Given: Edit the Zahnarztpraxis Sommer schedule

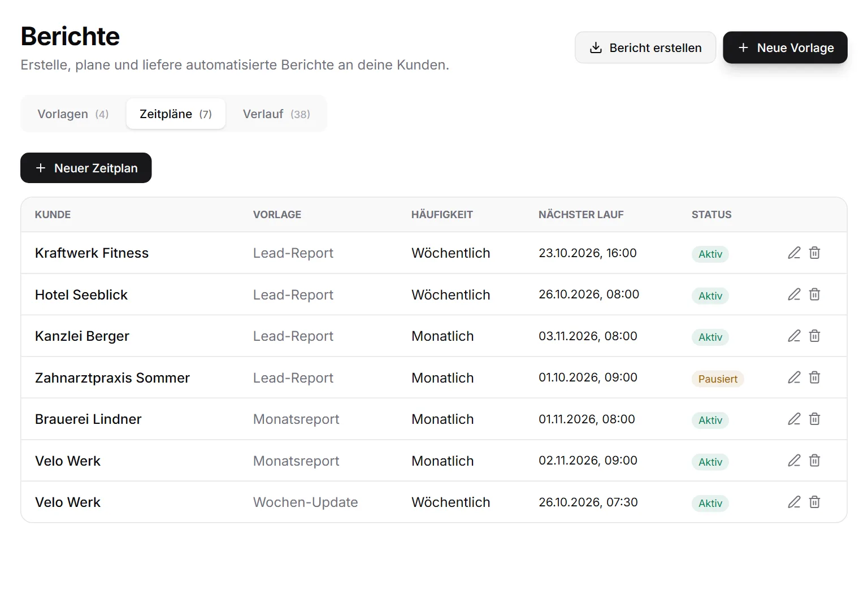Looking at the screenshot, I should [794, 378].
